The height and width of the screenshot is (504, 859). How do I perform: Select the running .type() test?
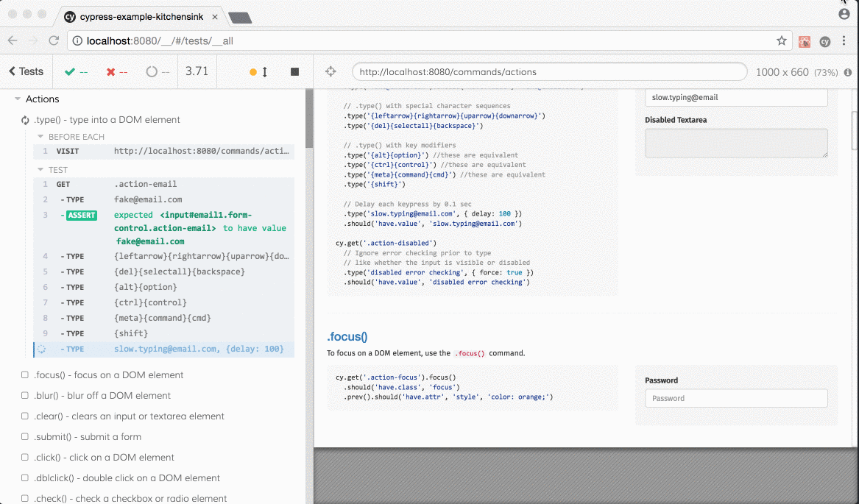coord(107,119)
